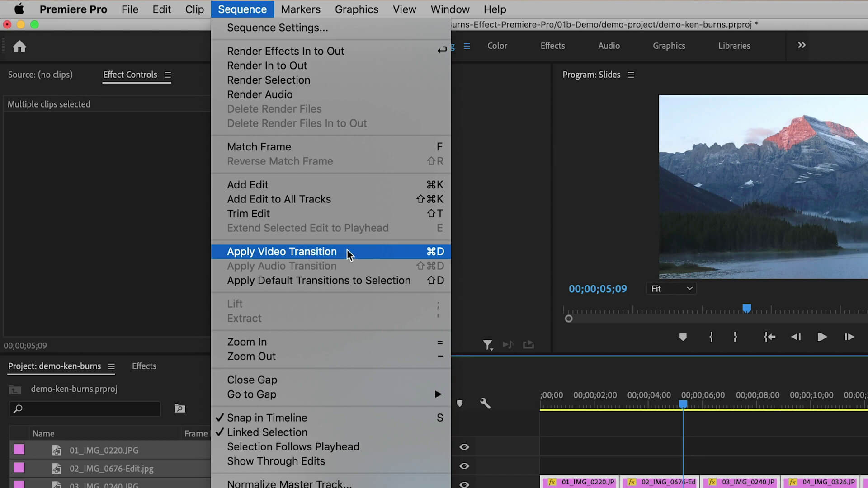
Task: Open the workspace panel menu next to Color
Action: point(467,46)
